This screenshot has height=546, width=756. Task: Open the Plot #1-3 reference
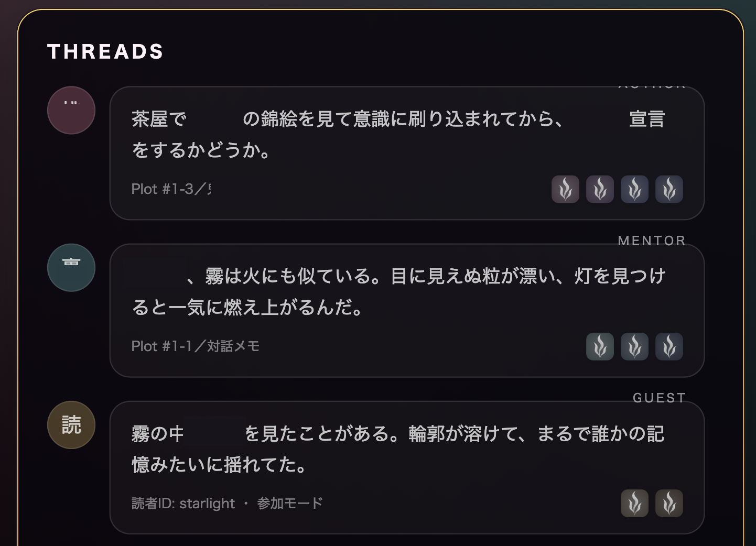click(x=171, y=189)
